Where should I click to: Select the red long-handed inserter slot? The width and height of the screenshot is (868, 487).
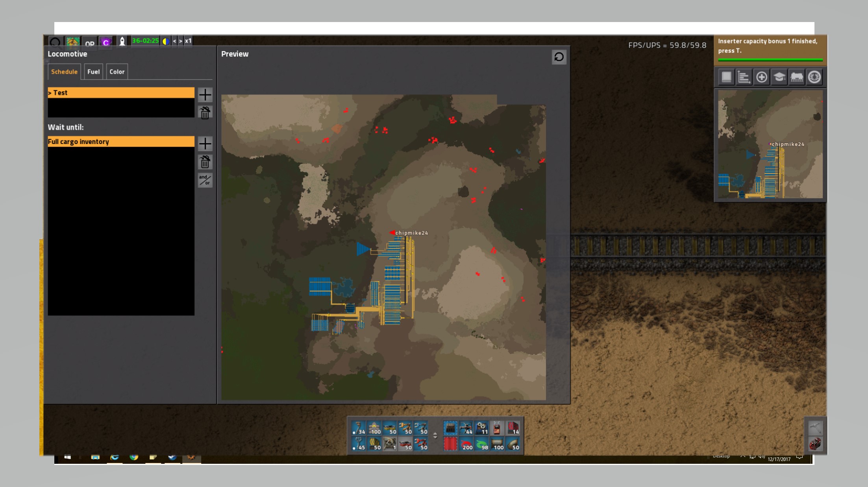[420, 444]
